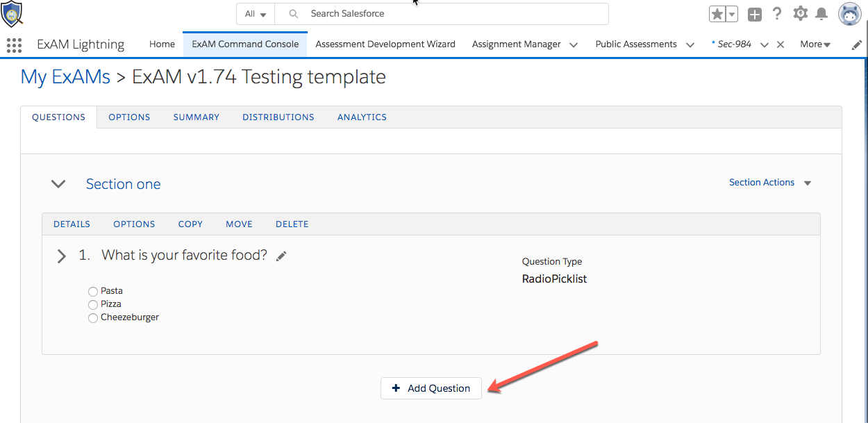The height and width of the screenshot is (423, 868).
Task: Switch to the QUESTIONS tab
Action: (x=59, y=117)
